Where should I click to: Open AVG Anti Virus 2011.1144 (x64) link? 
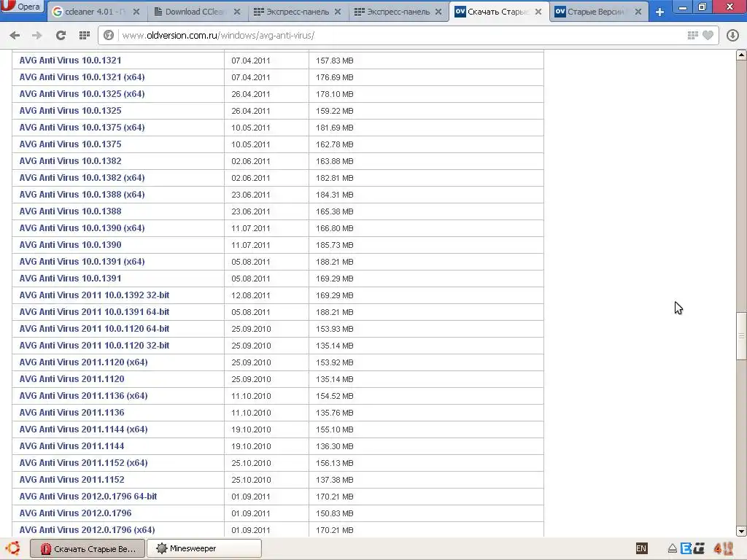click(x=83, y=429)
